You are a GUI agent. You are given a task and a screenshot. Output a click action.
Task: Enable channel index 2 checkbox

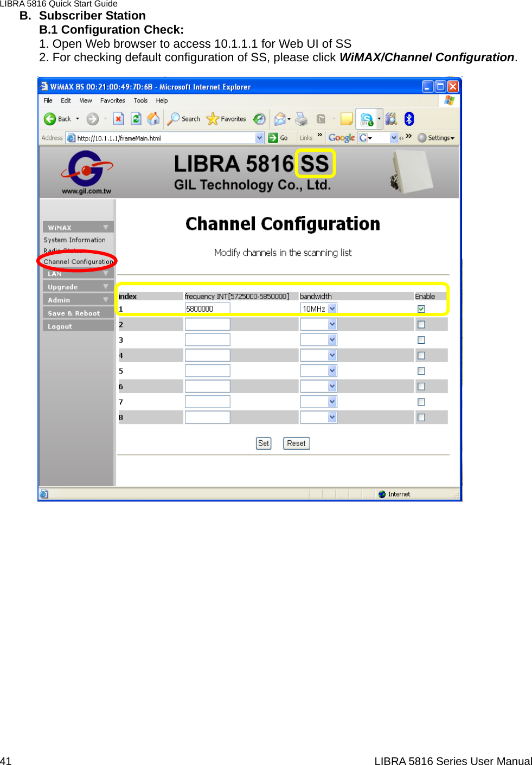coord(421,325)
